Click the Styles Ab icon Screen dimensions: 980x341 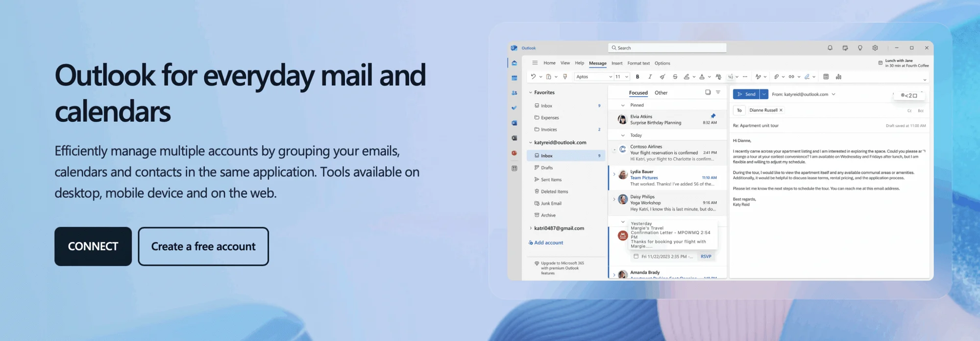(x=718, y=77)
